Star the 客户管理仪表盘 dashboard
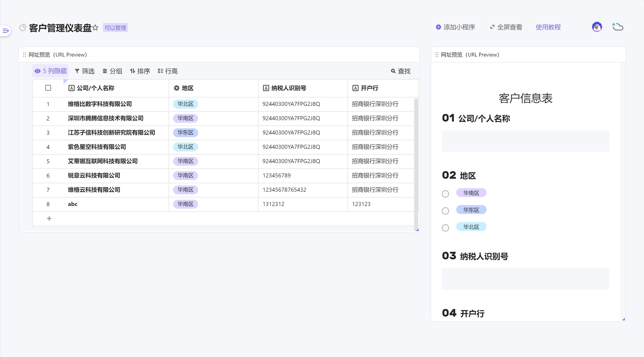This screenshot has width=644, height=357. 95,27
